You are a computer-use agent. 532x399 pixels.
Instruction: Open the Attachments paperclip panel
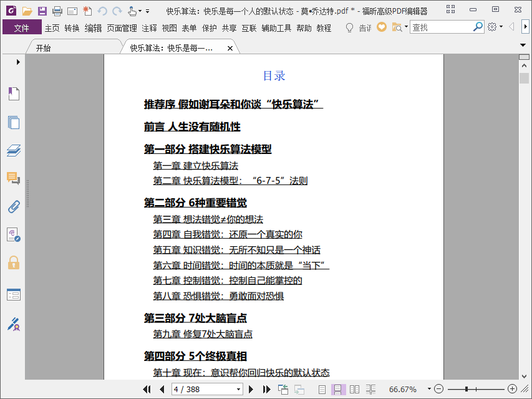click(x=14, y=206)
